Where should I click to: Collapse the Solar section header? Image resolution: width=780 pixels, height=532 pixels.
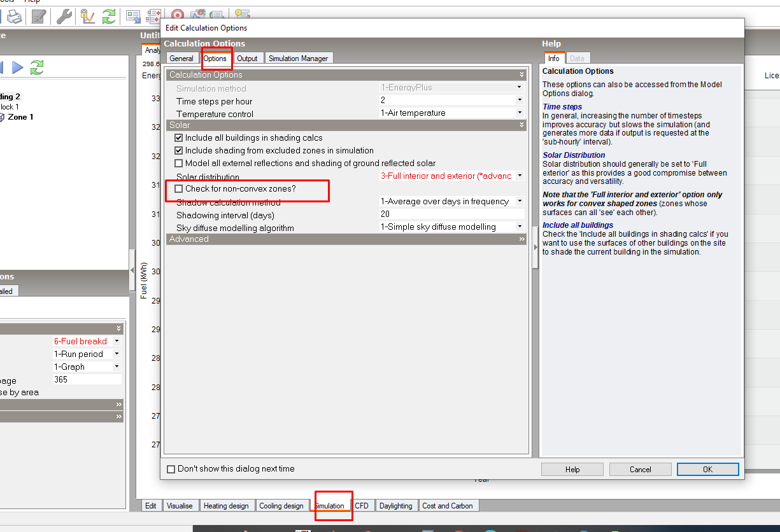point(346,125)
